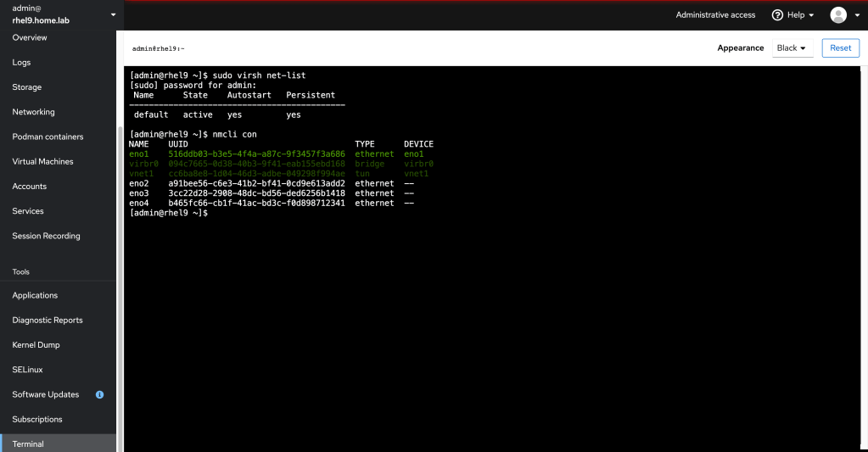Select Session Recording in sidebar

pyautogui.click(x=46, y=236)
